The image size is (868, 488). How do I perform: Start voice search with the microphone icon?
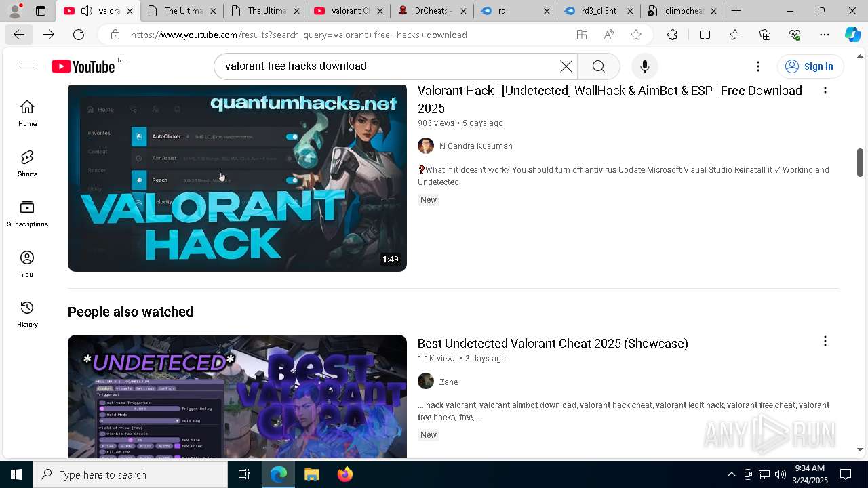tap(644, 66)
